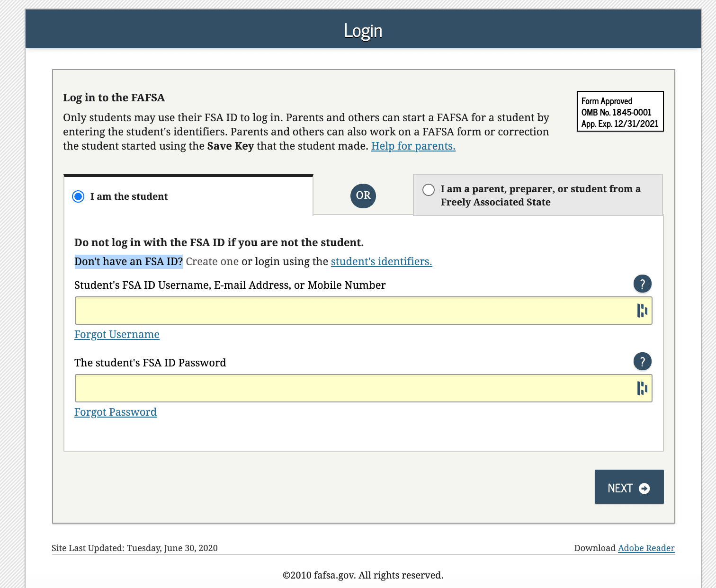This screenshot has height=588, width=716.
Task: Select the parent, preparer radio button
Action: (x=429, y=190)
